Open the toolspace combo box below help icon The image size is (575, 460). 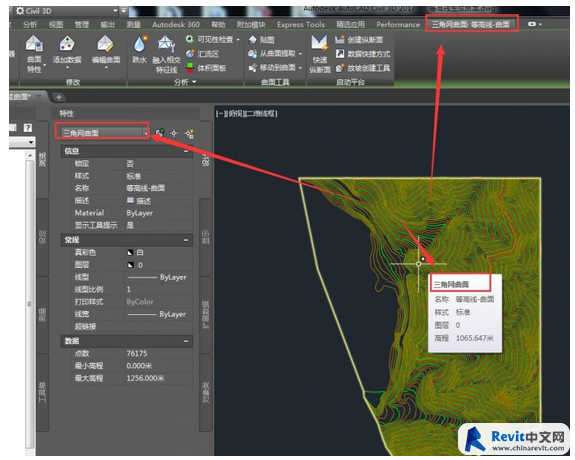(22, 142)
